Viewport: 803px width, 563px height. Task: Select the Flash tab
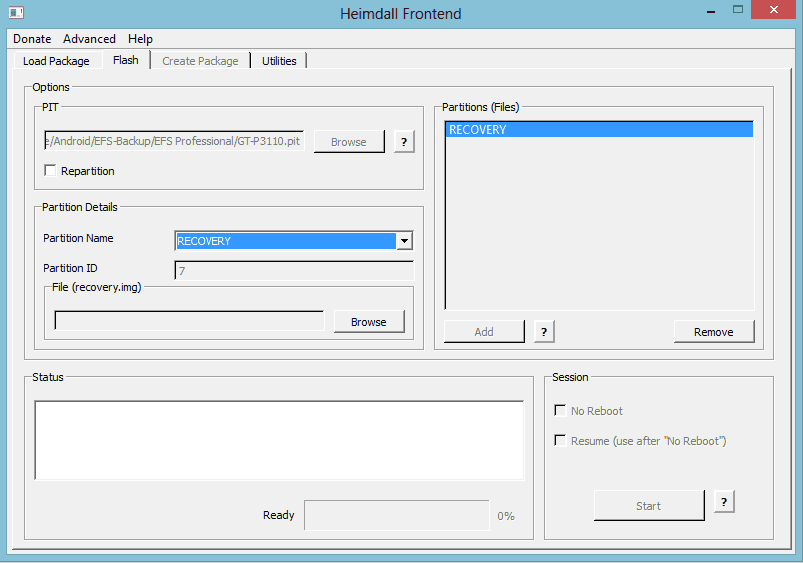(x=126, y=60)
